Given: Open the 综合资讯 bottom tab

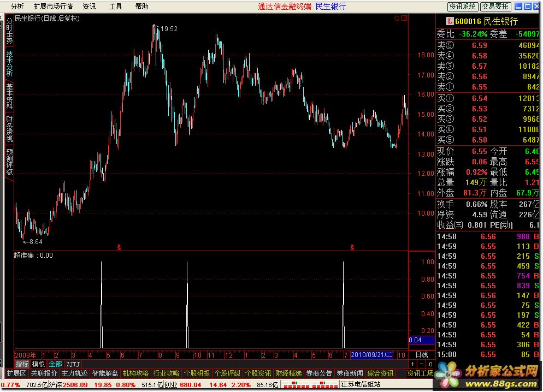Looking at the screenshot, I should tap(380, 373).
